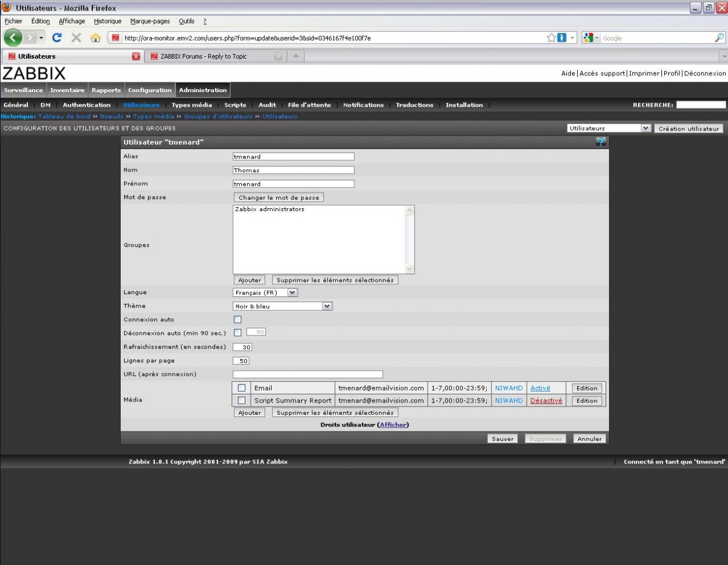Open the Marque-pages menu
The height and width of the screenshot is (565, 728).
tap(150, 21)
